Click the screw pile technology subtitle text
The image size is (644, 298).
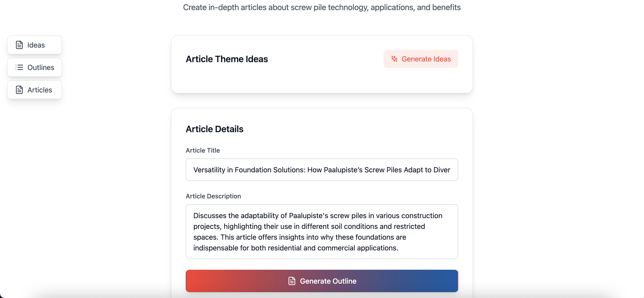click(x=322, y=7)
